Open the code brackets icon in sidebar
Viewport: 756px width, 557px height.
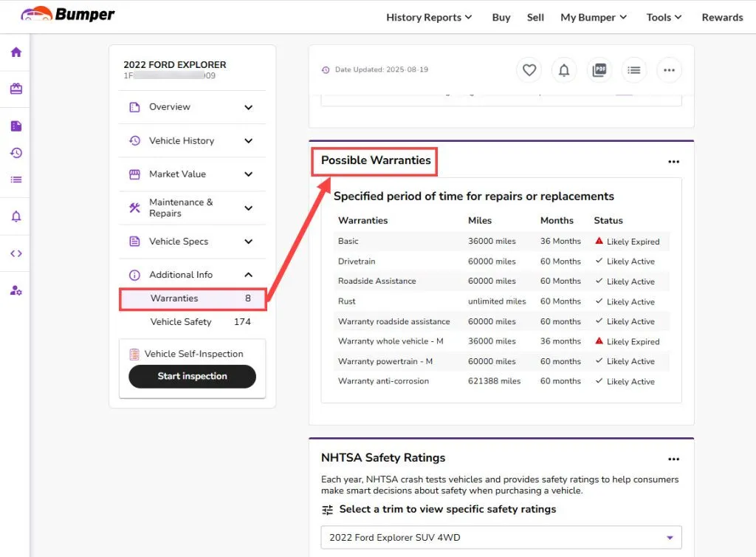[x=16, y=253]
